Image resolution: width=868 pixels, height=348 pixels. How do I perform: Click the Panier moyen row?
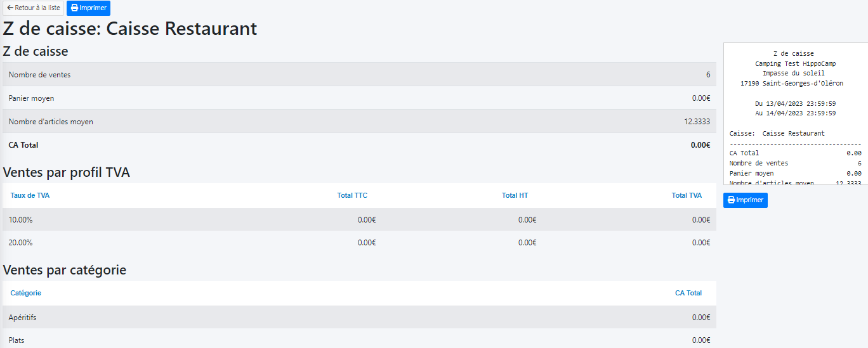359,98
